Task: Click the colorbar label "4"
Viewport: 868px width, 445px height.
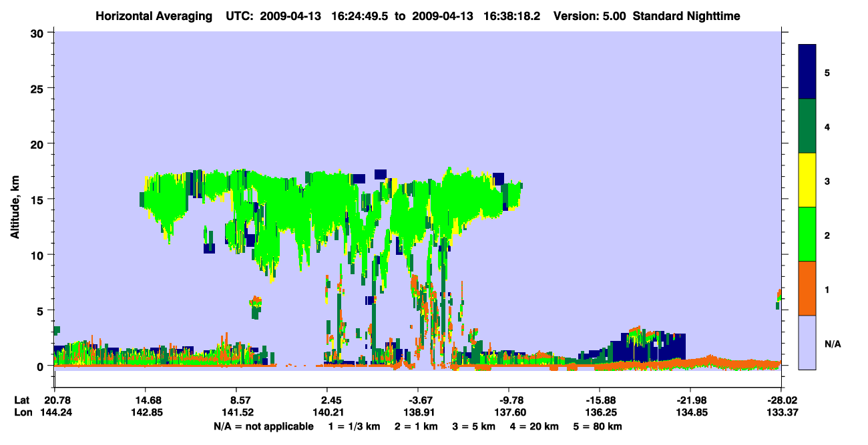Action: (x=827, y=126)
